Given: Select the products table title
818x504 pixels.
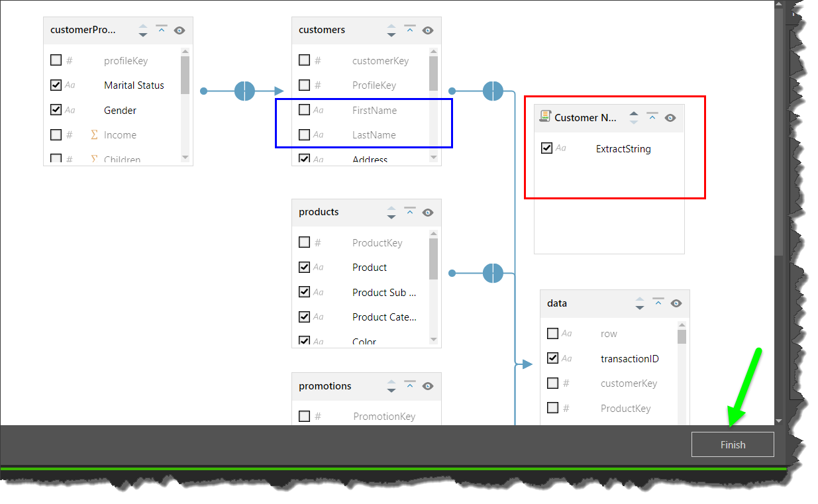Looking at the screenshot, I should (319, 212).
